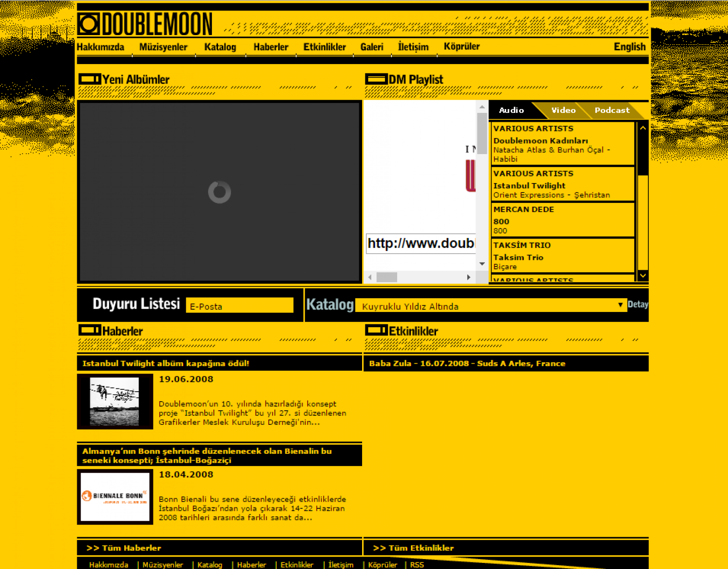Open the Istanbul Twilight news thumbnail

coord(115,401)
